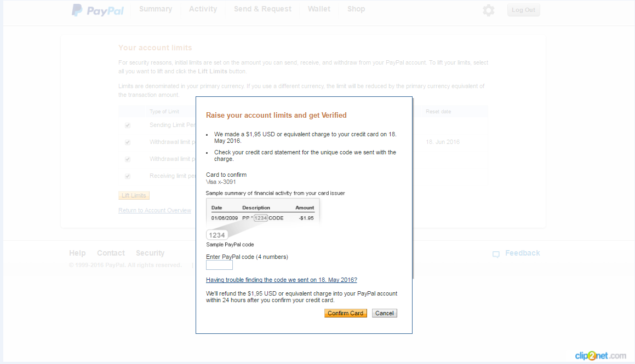Viewport: 635px width, 364px height.
Task: Click the 'Your account limits' heading
Action: point(155,48)
